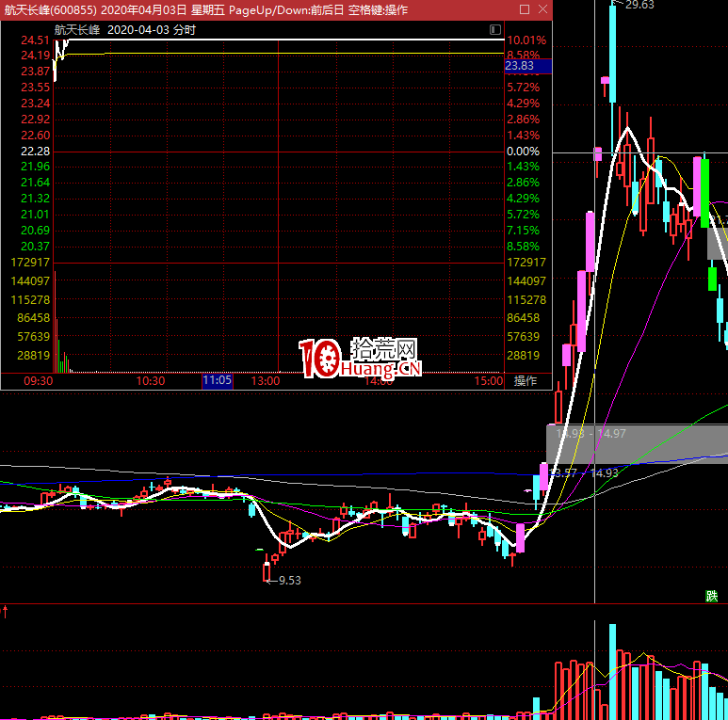Close the 航天长峰 intraday popup window
Viewport: 728px width, 720px height.
coord(542,9)
